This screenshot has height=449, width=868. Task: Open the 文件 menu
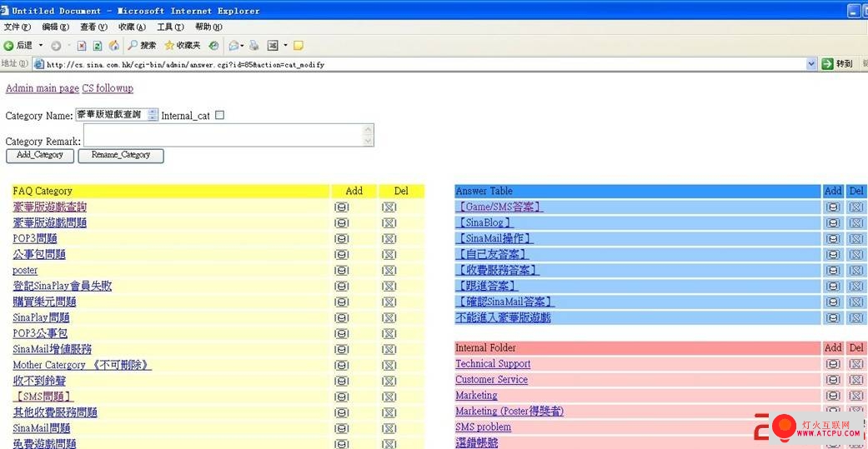pos(18,27)
